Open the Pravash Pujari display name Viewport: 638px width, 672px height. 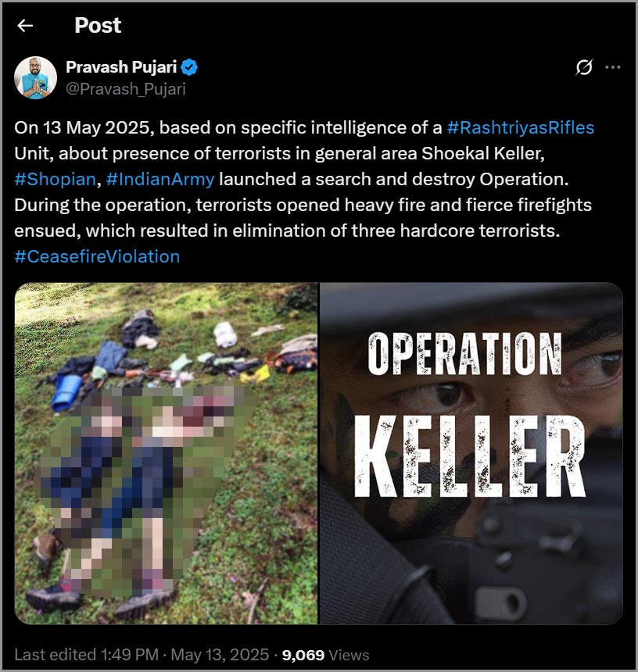(121, 67)
